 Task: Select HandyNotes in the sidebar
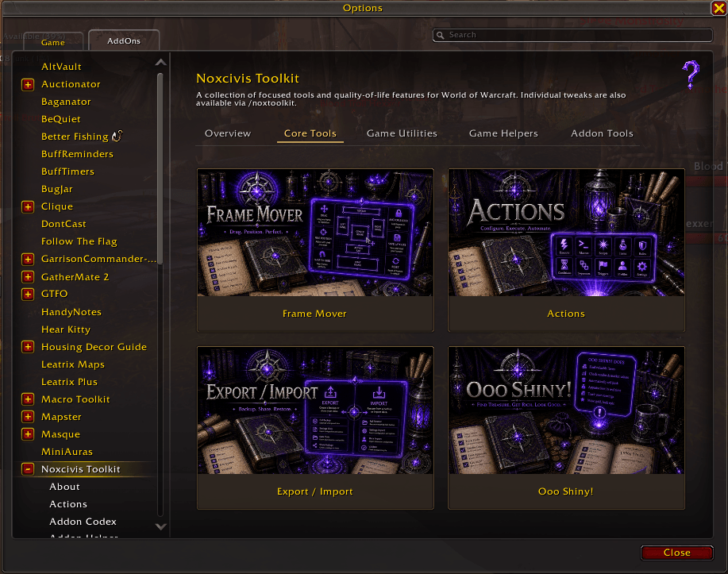point(71,312)
